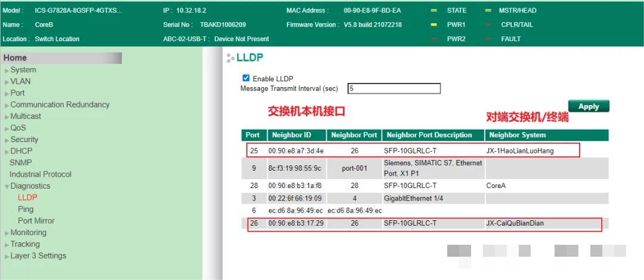Click the FAULT LED indicator
The width and height of the screenshot is (644, 280).
tap(488, 39)
